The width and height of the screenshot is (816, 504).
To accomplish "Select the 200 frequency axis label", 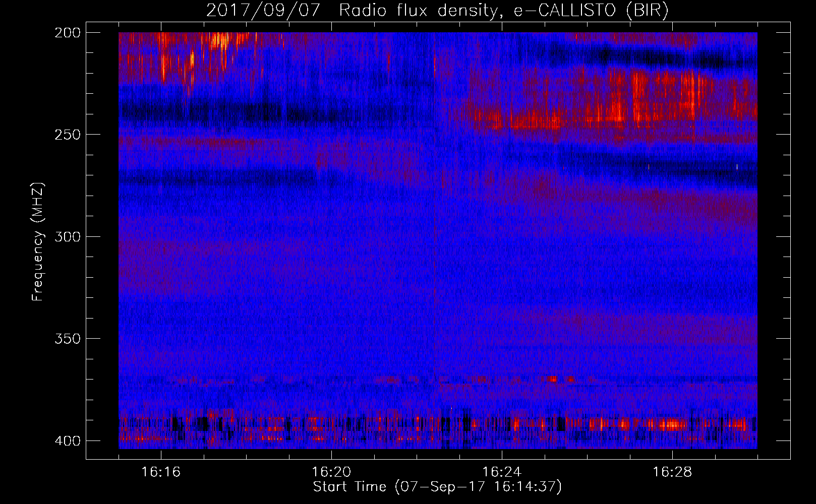I will [67, 33].
